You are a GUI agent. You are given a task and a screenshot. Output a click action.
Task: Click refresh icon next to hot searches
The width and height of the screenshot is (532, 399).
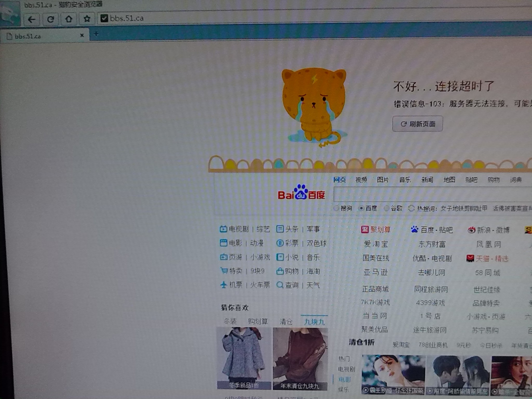click(411, 208)
